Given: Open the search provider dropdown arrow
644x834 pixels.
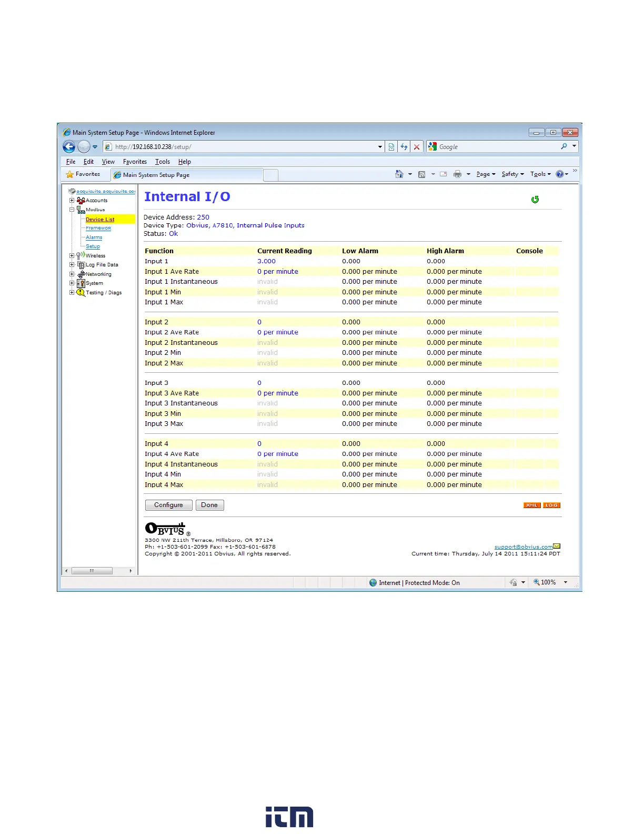Looking at the screenshot, I should 575,146.
